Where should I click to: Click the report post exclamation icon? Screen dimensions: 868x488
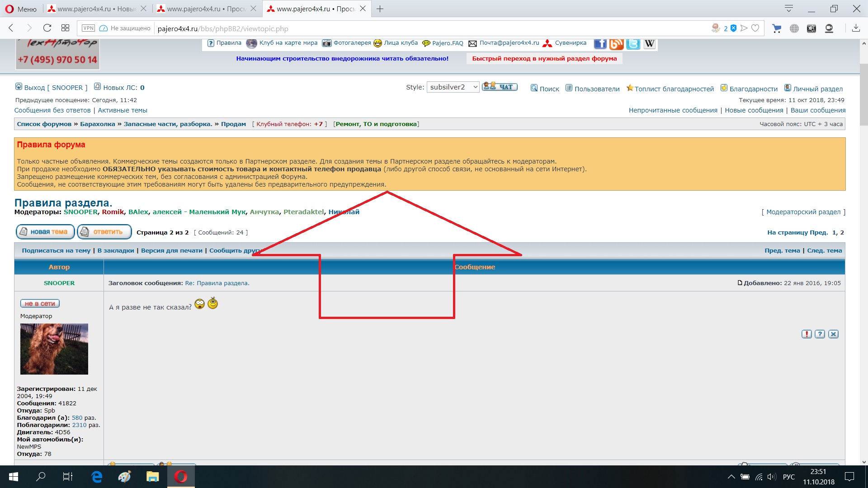coord(807,334)
